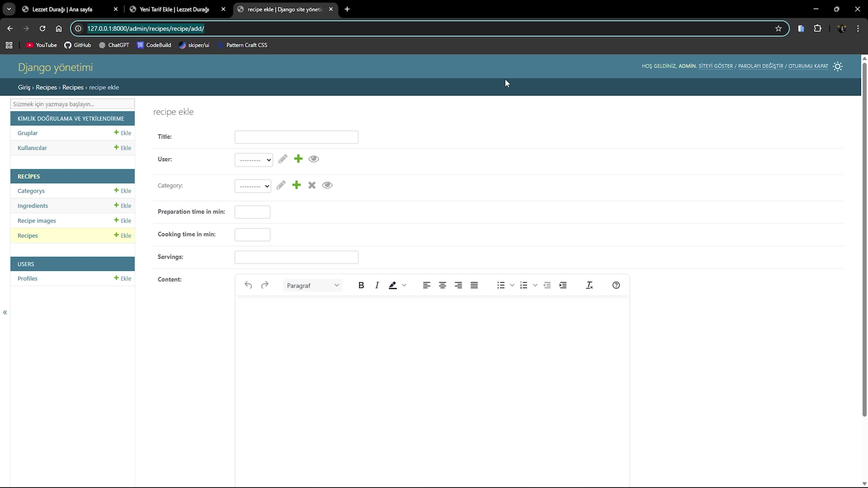
Task: Open the User select dropdown
Action: pos(254,160)
